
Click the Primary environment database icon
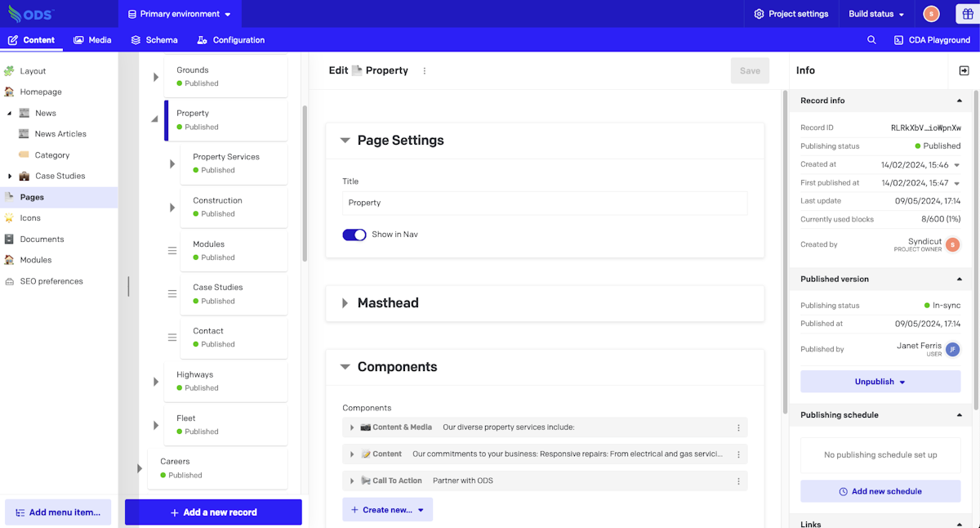tap(132, 14)
